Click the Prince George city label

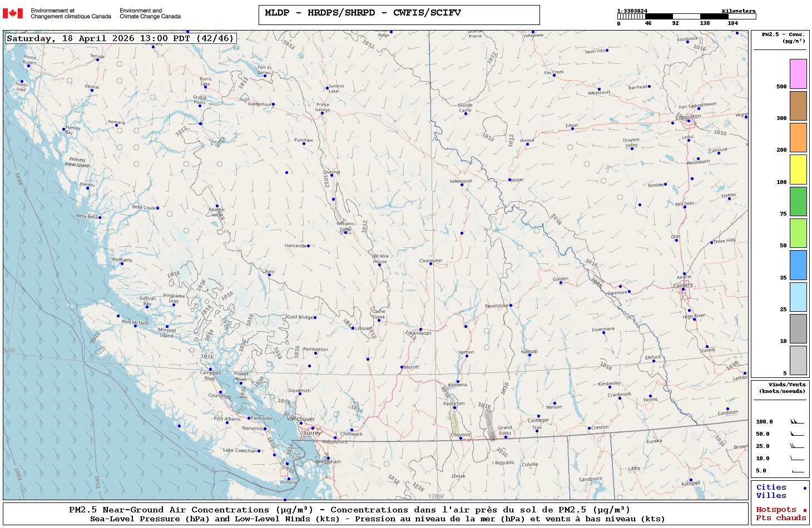click(x=323, y=107)
